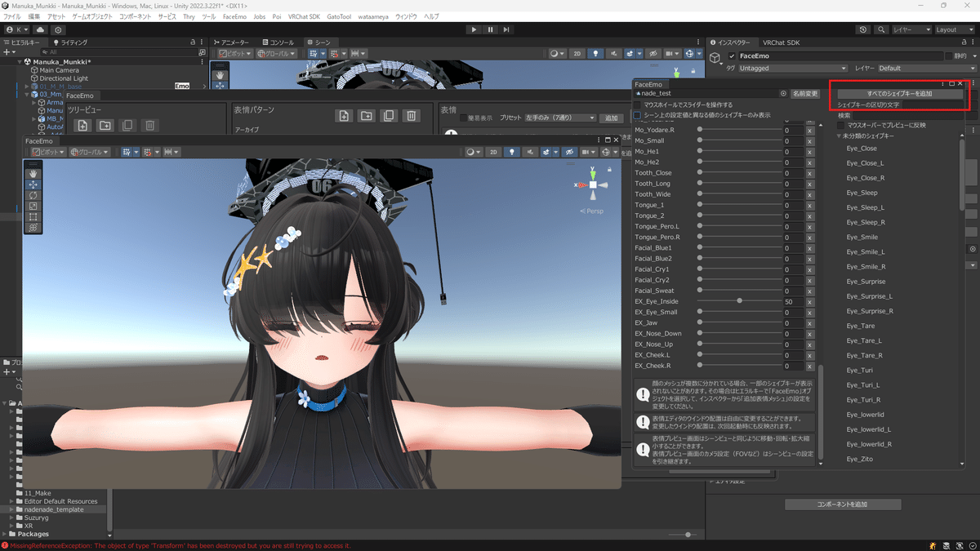Image resolution: width=980 pixels, height=551 pixels.
Task: Enable シーン上の設定値と異なる値 filter checkbox
Action: coord(638,115)
